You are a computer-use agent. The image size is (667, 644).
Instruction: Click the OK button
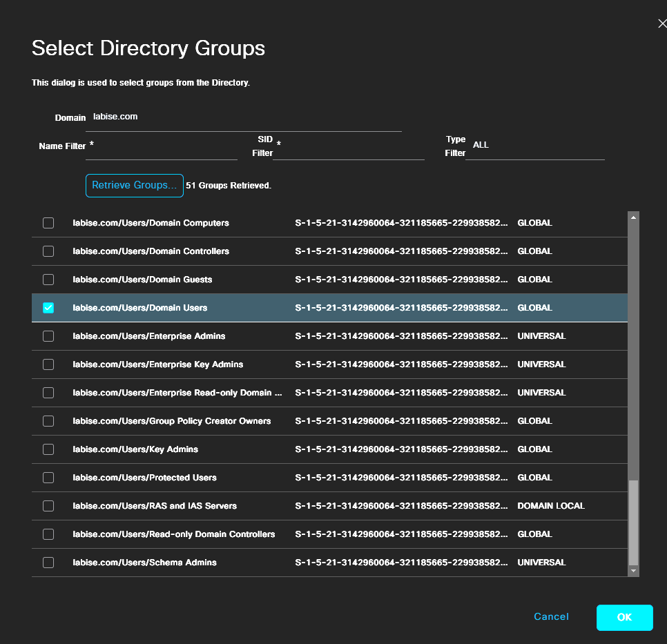(624, 617)
